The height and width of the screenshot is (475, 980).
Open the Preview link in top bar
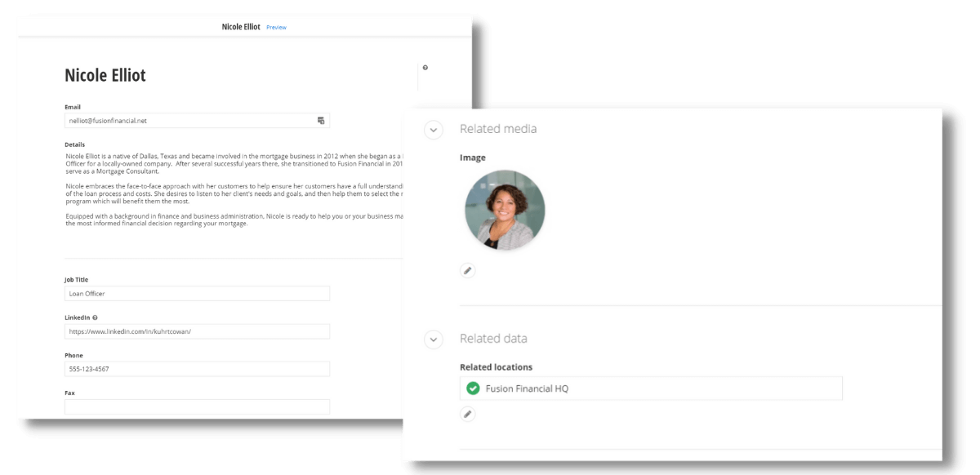[x=276, y=28]
